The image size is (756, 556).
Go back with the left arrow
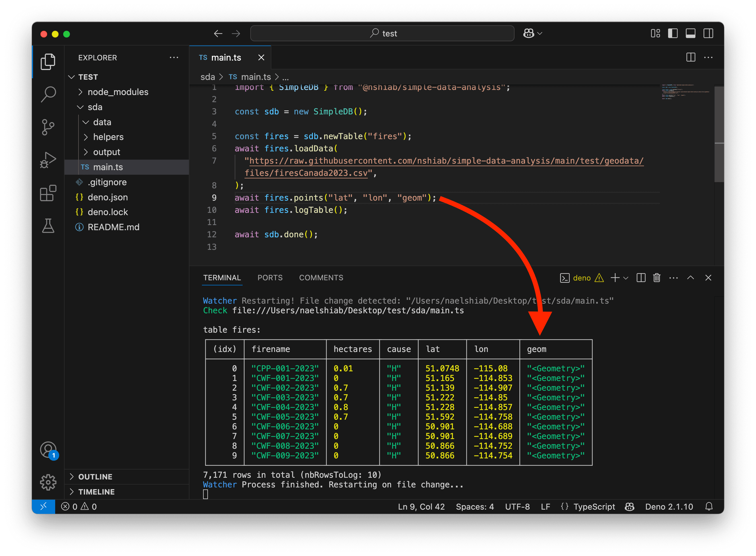(218, 33)
